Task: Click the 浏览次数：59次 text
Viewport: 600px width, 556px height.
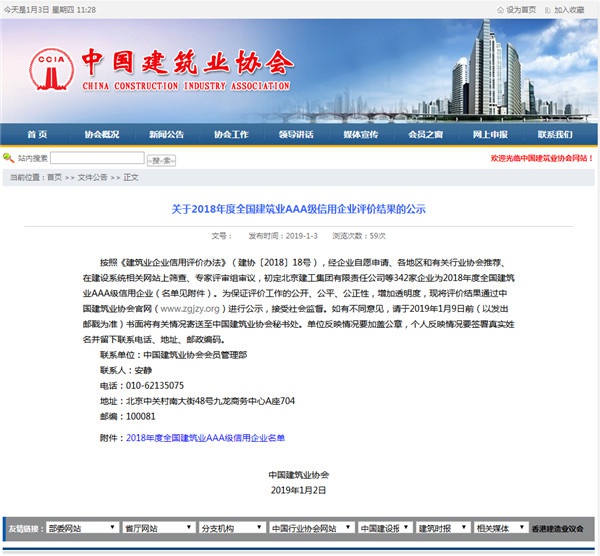Action: [359, 236]
